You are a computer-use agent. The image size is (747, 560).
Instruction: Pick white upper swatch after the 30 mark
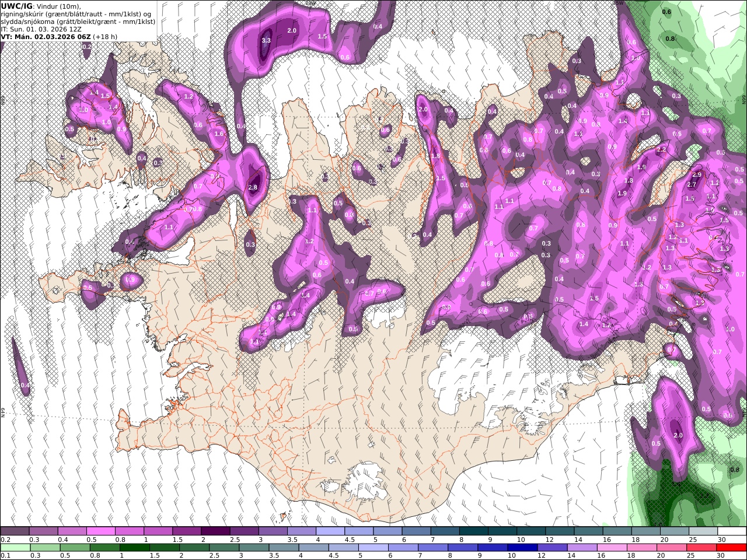pyautogui.click(x=732, y=531)
